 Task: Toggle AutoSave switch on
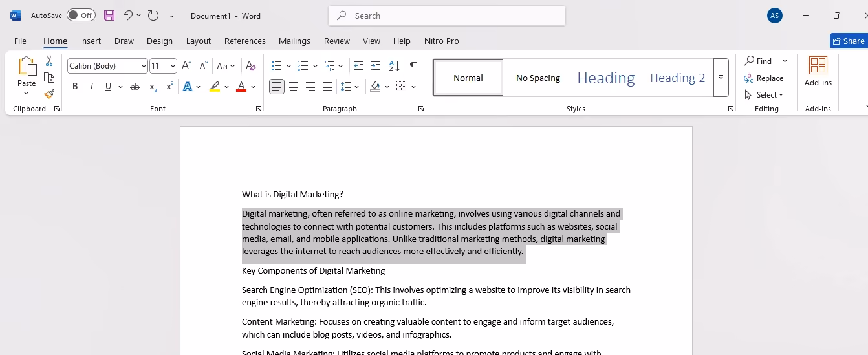pos(81,16)
